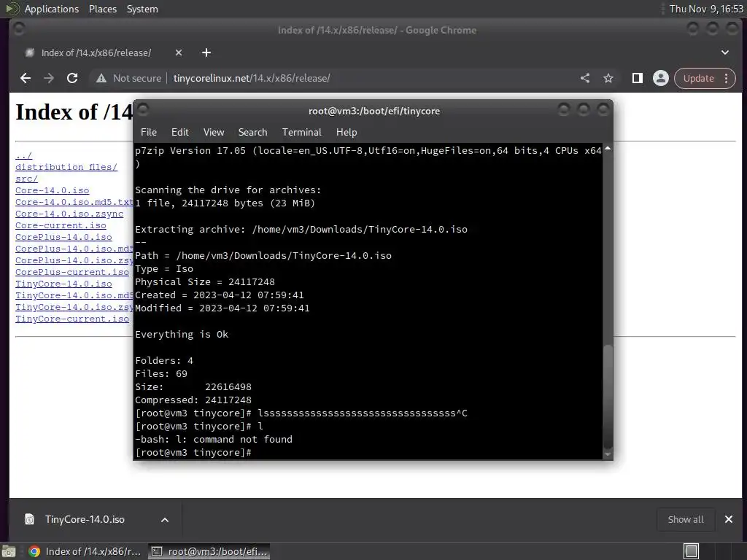Click the distro logo in top panel

12,9
